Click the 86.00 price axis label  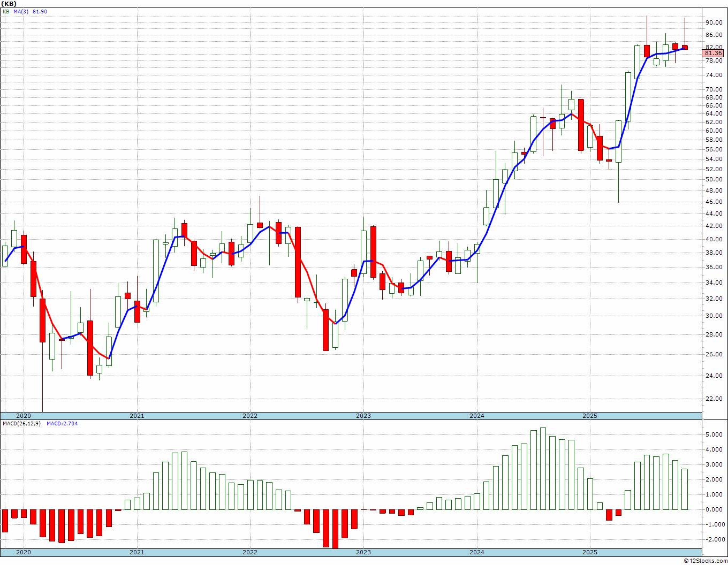click(x=714, y=35)
